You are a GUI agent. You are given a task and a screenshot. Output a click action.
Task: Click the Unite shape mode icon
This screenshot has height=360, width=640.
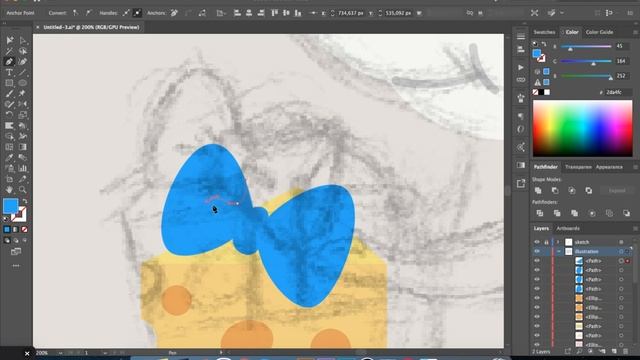tap(538, 191)
